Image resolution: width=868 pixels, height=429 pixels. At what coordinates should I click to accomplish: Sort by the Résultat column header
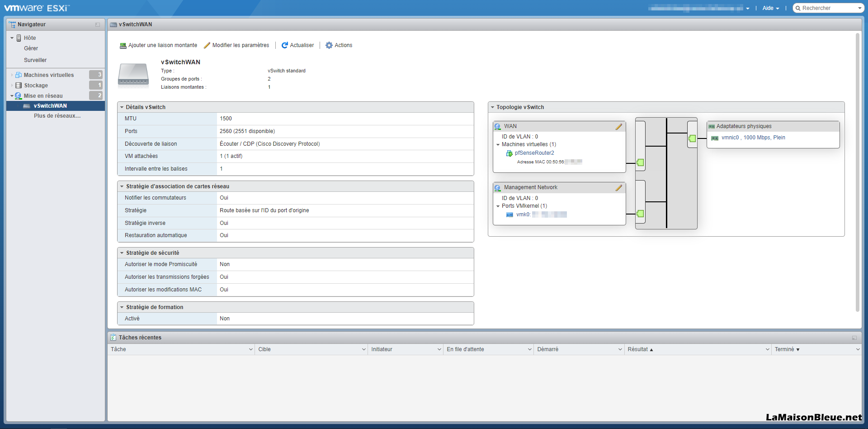697,349
